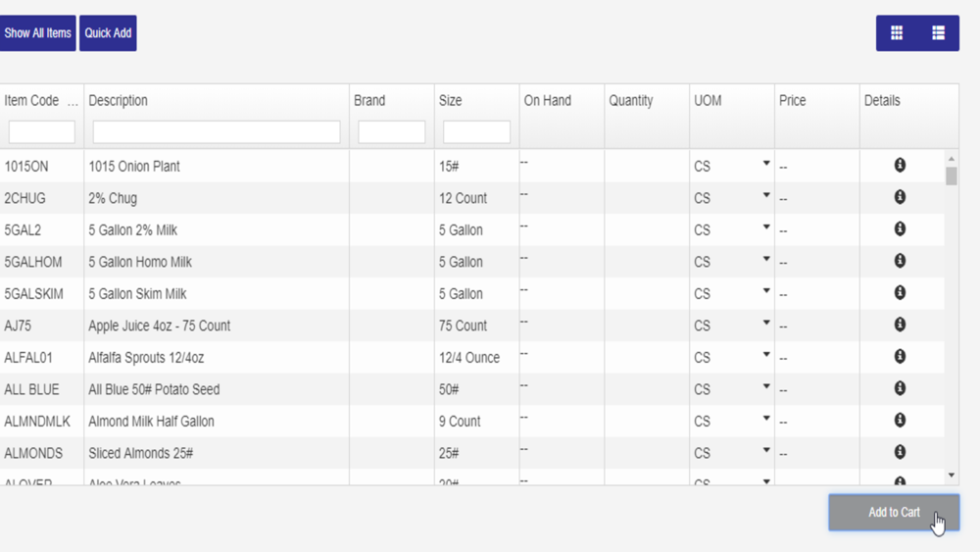The image size is (980, 552).
Task: Open details icon for Sliced Almonds 25#
Action: (900, 452)
